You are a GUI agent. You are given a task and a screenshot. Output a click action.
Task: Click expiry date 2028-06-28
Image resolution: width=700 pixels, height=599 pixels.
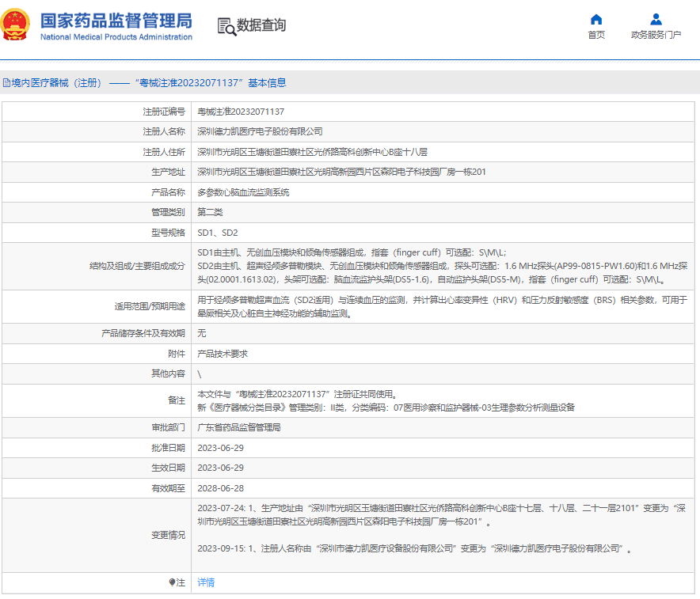(x=221, y=488)
